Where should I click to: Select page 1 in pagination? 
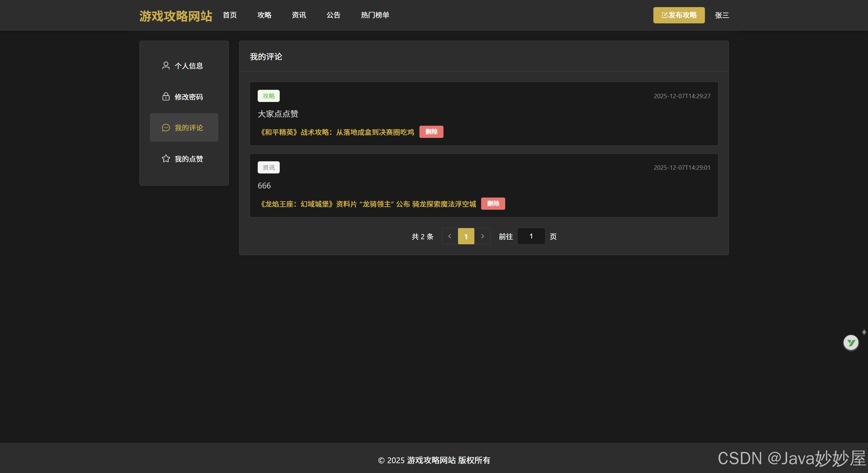(x=466, y=236)
